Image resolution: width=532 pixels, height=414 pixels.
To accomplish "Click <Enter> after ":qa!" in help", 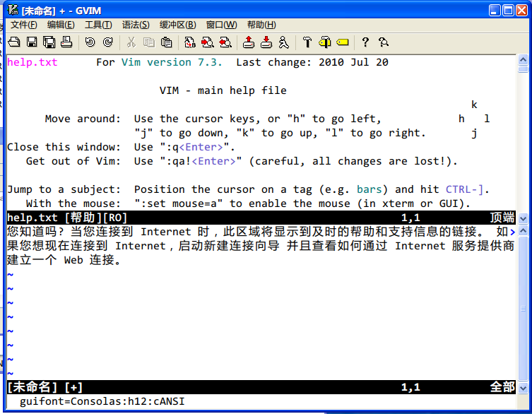I will 214,161.
